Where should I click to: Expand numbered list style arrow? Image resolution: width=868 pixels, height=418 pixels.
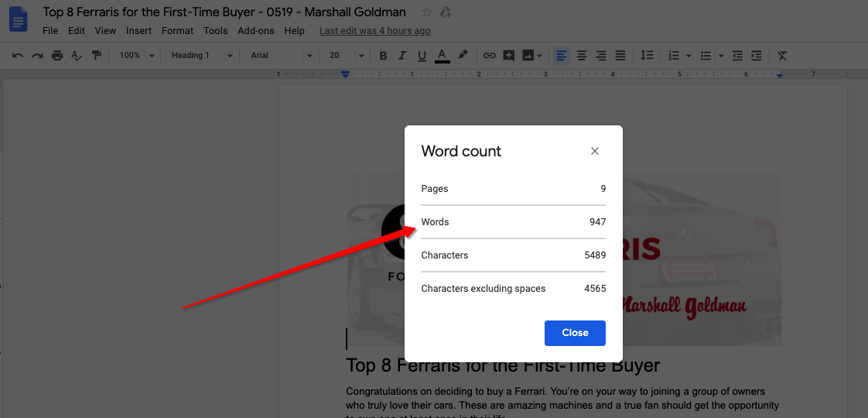tap(689, 56)
